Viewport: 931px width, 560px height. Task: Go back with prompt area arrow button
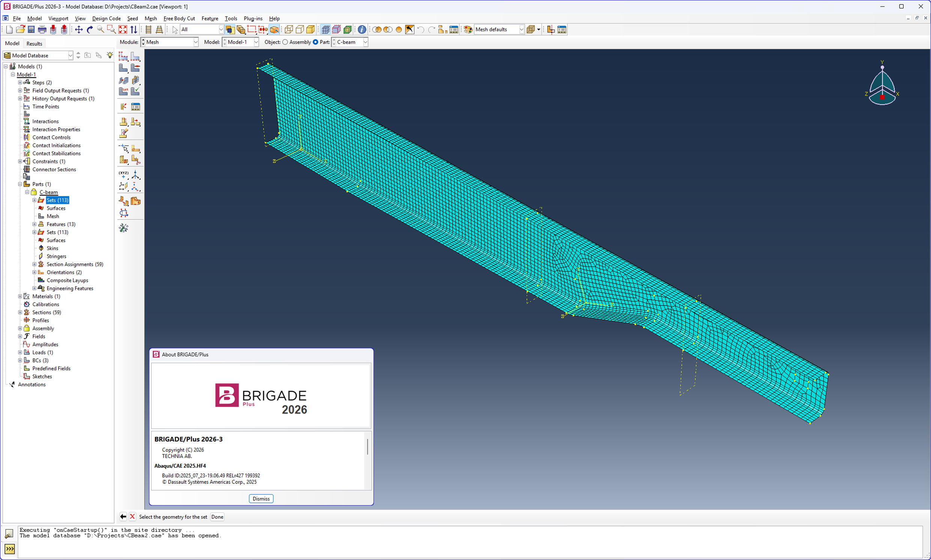point(123,517)
